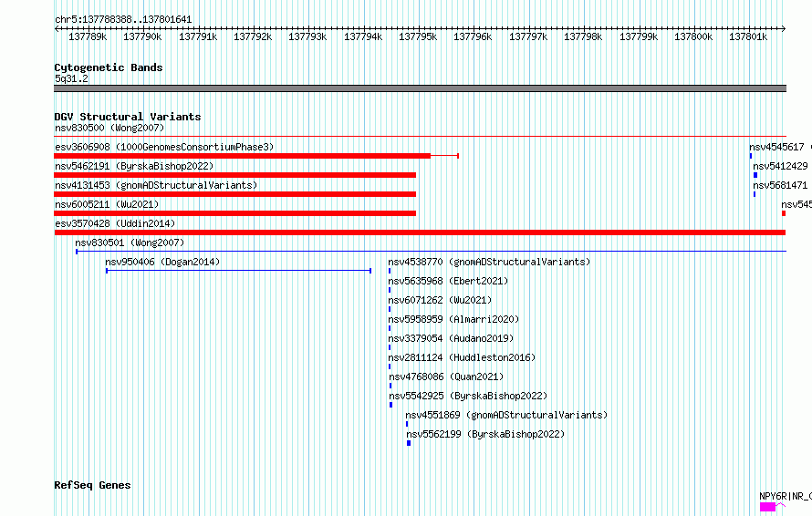Select the long red bar of esv3570428
This screenshot has height=516, width=812.
click(x=420, y=232)
